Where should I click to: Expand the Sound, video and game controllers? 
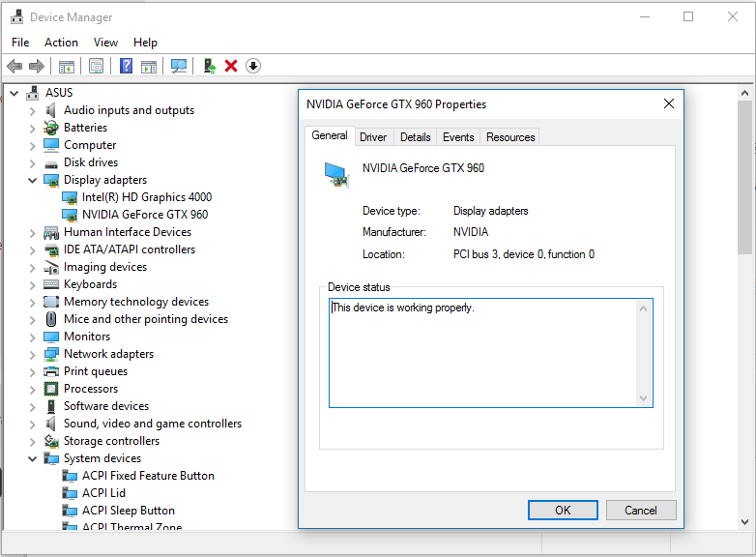32,424
